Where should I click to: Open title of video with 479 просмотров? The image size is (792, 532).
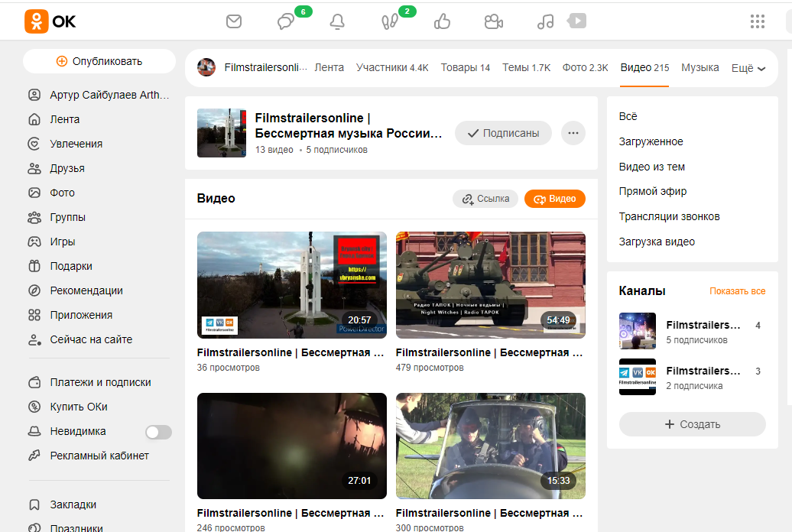pyautogui.click(x=489, y=352)
